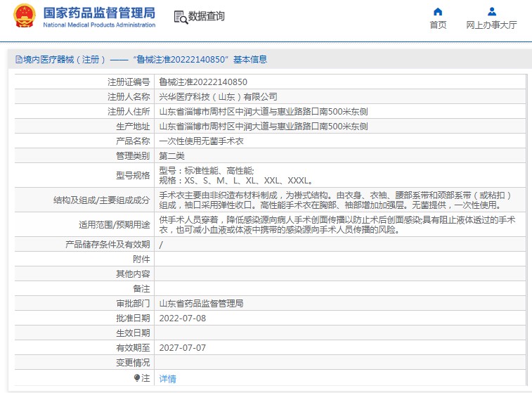Click the 生产地址 label
The width and height of the screenshot is (532, 393).
[x=133, y=127]
